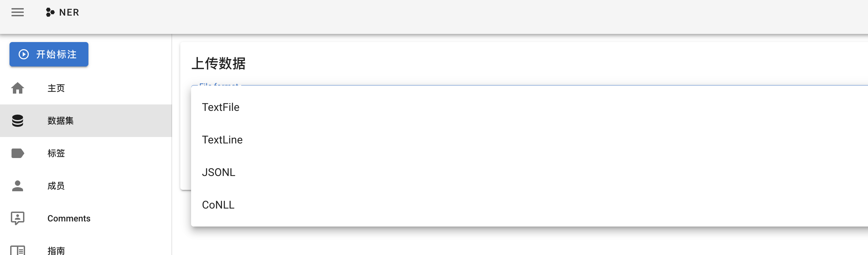Choose the TextLine format option
The width and height of the screenshot is (868, 255).
tap(222, 140)
